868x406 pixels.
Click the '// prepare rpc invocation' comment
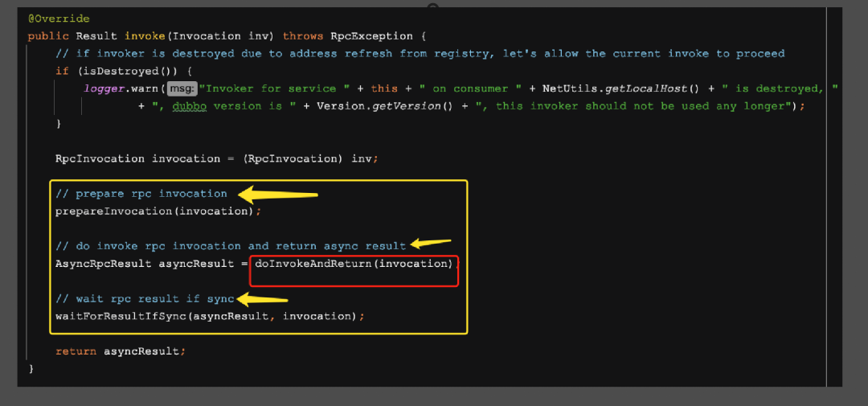click(x=141, y=194)
